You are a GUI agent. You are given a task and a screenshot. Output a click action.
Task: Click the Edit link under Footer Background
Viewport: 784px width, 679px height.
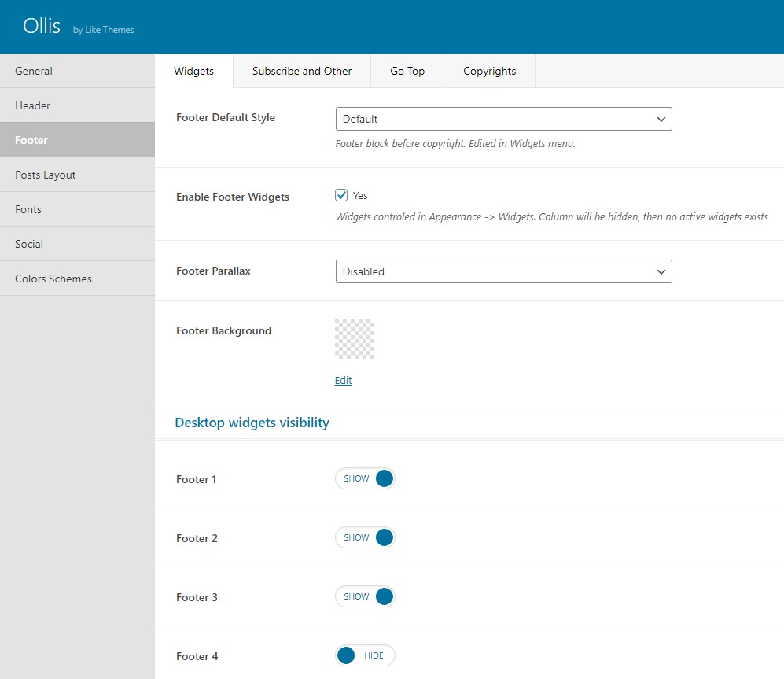point(343,380)
